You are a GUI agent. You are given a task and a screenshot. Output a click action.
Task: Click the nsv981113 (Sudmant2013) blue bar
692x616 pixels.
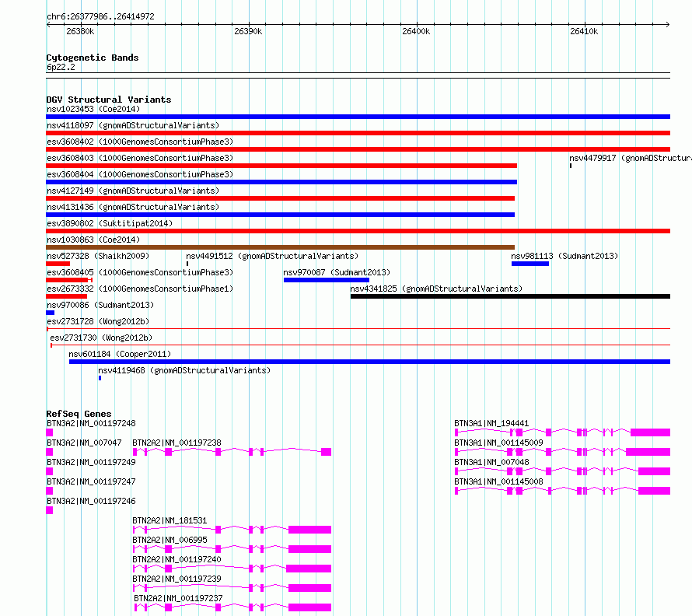tap(530, 264)
